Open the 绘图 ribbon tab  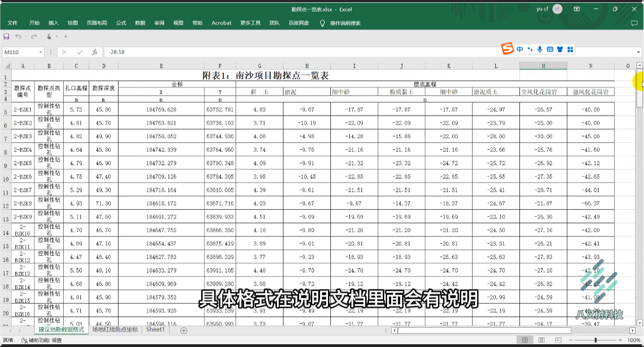coord(73,23)
